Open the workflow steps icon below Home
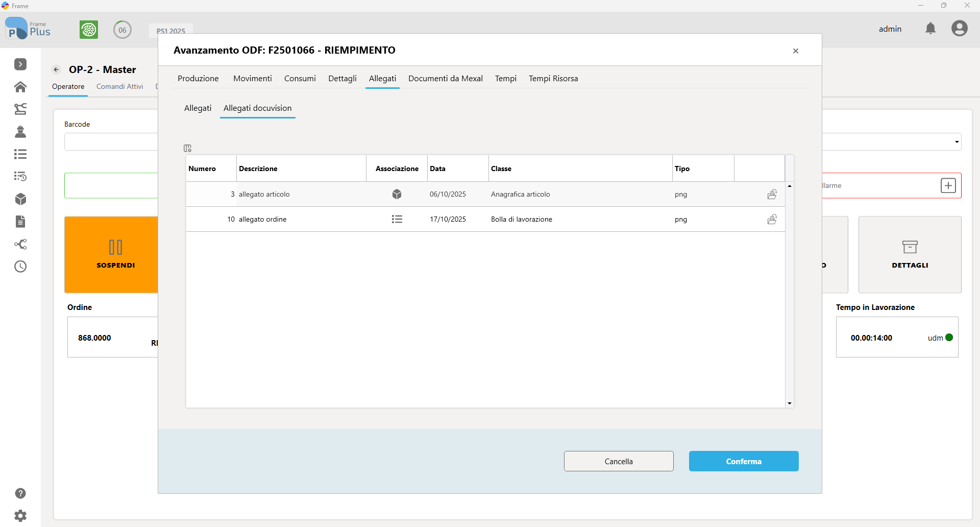This screenshot has height=527, width=980. (20, 109)
